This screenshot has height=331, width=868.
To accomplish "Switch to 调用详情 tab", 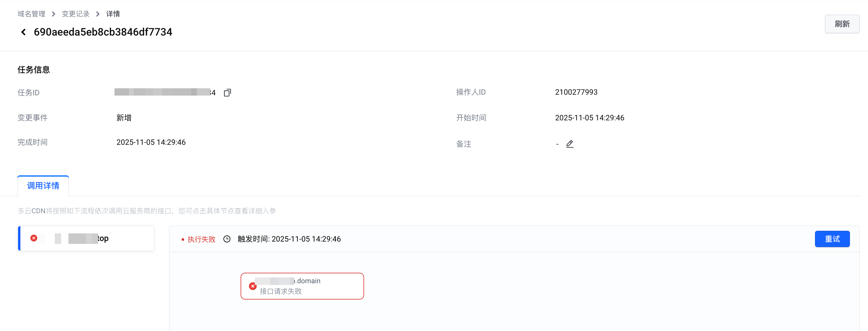I will click(x=43, y=186).
